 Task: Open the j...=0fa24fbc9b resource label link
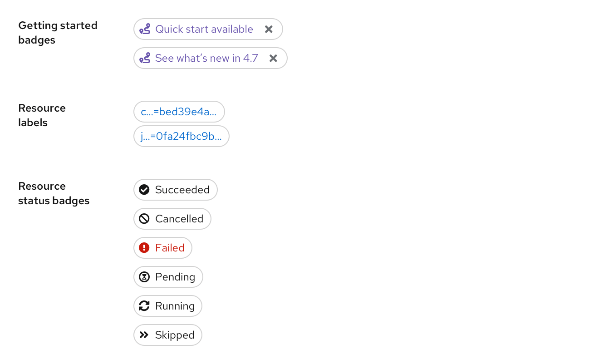click(181, 136)
